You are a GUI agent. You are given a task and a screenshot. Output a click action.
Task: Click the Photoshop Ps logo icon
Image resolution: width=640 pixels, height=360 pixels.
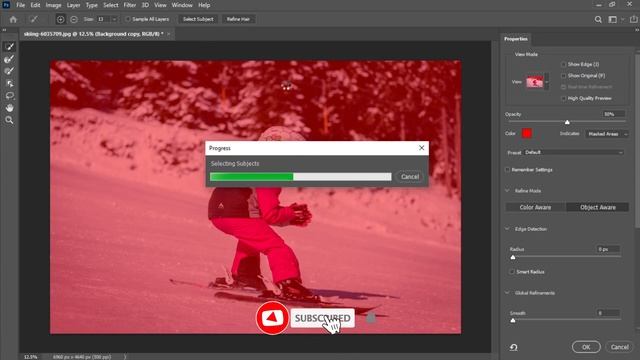tap(6, 5)
